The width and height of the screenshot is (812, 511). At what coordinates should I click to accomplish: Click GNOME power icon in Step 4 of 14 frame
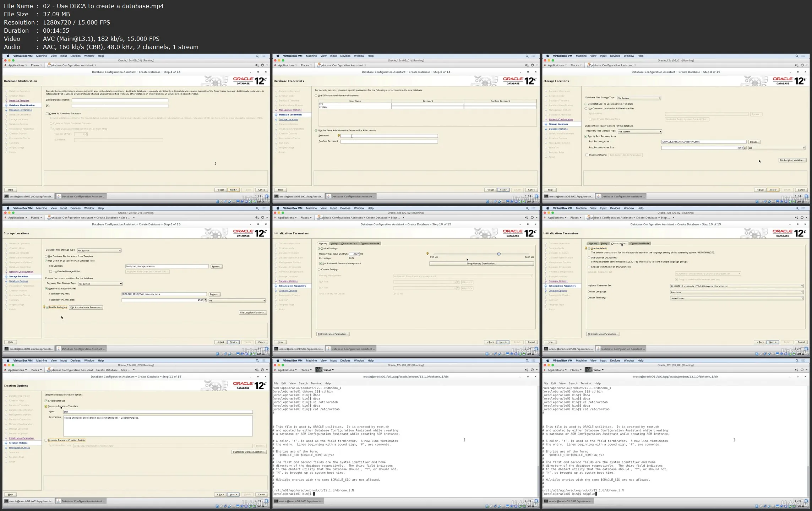tap(262, 65)
